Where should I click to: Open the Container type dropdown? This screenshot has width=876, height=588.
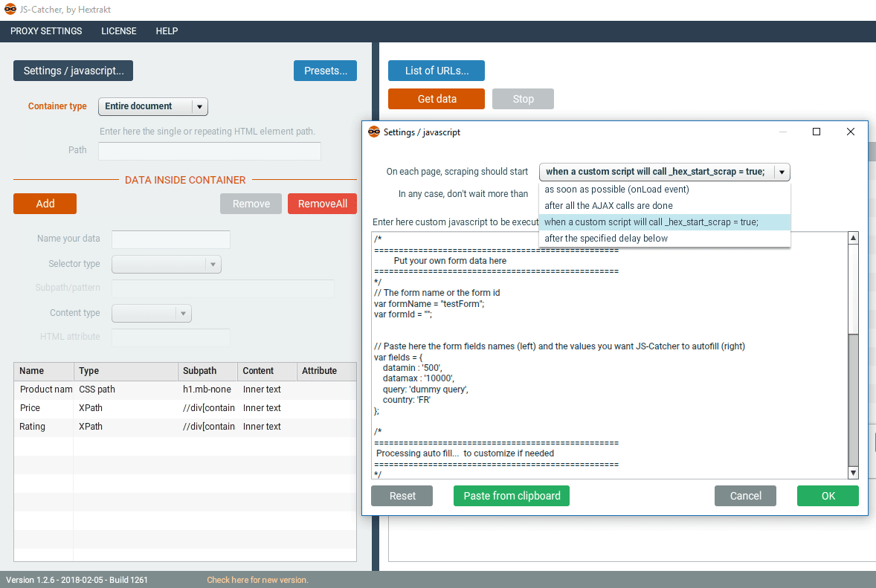153,106
